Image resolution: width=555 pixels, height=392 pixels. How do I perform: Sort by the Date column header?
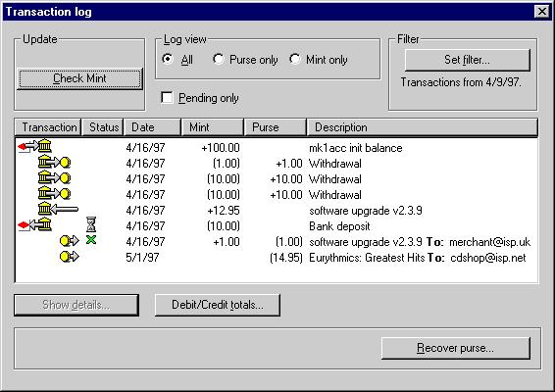pos(152,127)
